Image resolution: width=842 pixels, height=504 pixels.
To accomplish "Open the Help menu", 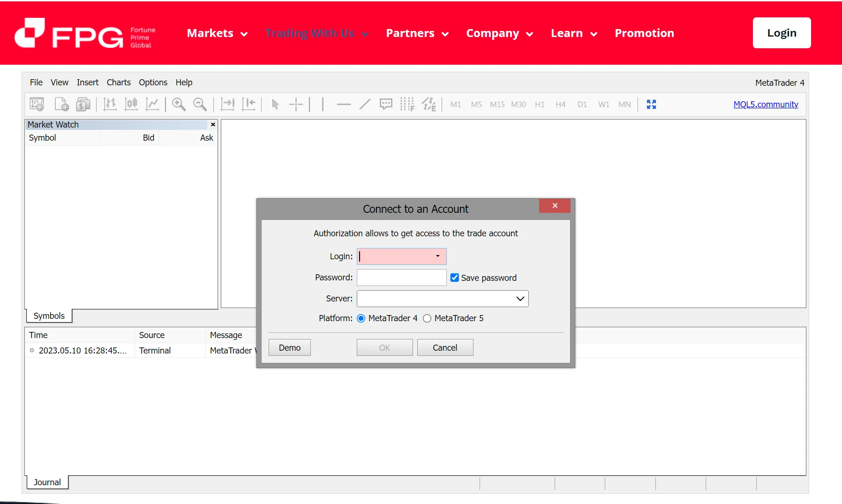I will tap(184, 83).
